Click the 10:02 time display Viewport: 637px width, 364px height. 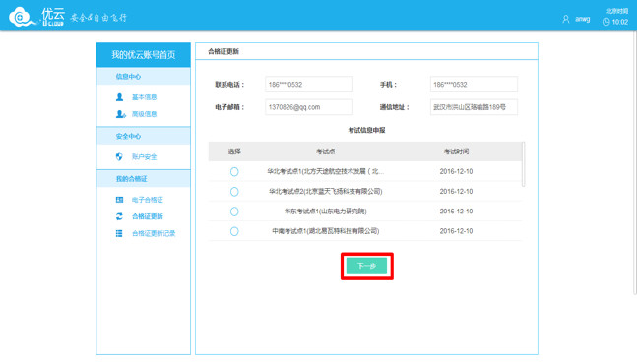tap(620, 22)
